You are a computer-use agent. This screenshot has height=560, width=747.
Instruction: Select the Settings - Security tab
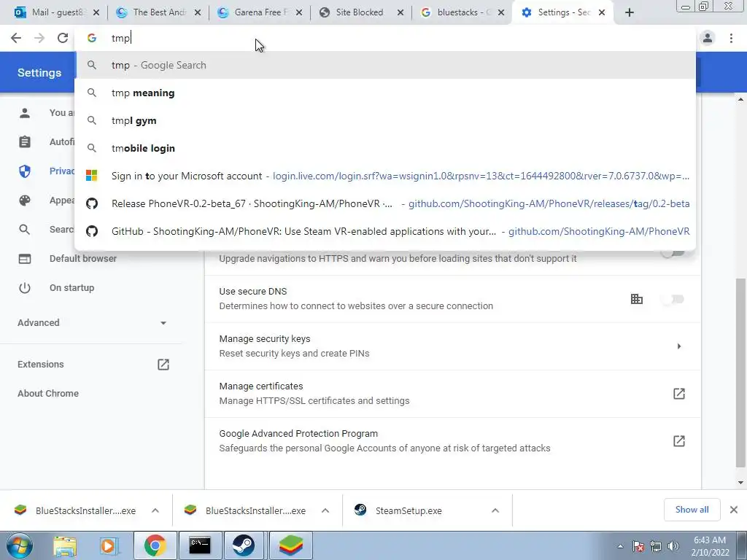point(562,12)
